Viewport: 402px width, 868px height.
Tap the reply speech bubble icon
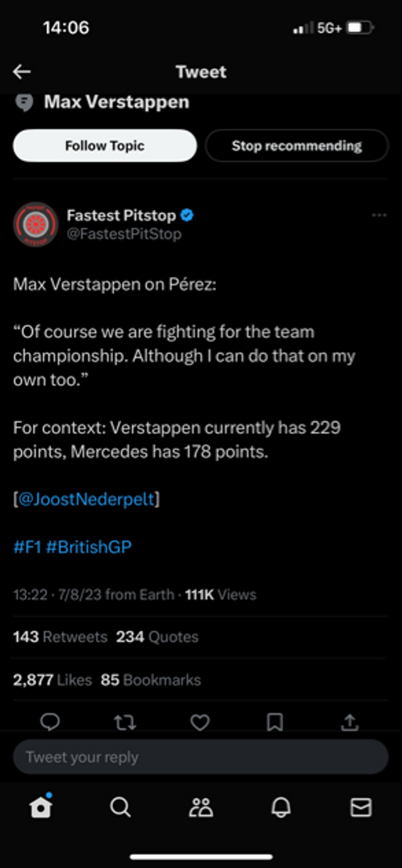pyautogui.click(x=50, y=722)
